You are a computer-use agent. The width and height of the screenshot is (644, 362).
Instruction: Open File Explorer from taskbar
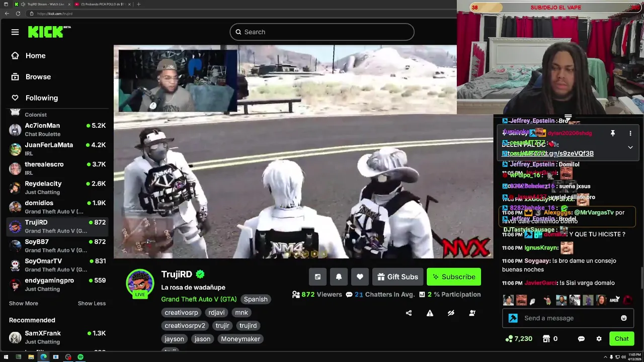31,357
